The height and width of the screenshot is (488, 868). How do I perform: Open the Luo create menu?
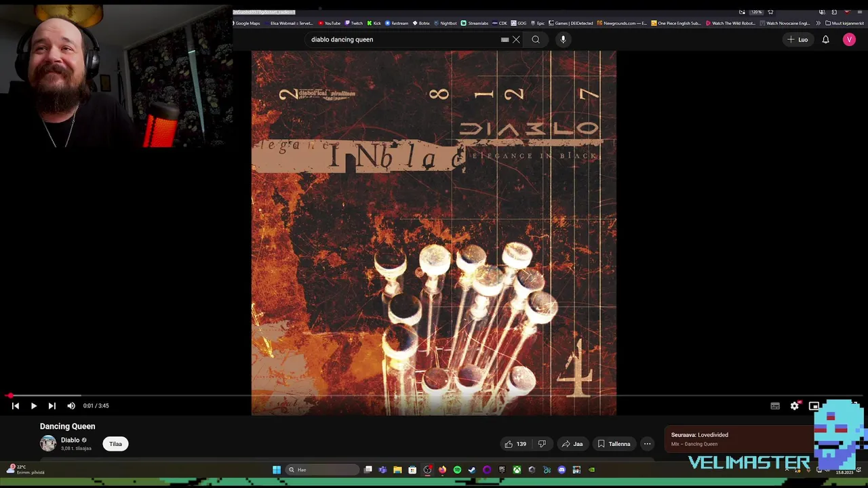[797, 39]
